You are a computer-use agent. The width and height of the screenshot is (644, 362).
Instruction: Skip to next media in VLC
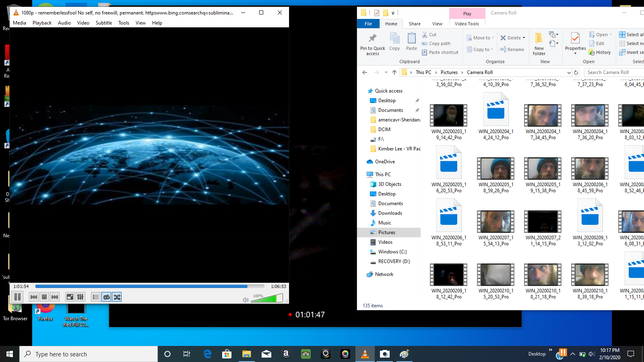[55, 297]
